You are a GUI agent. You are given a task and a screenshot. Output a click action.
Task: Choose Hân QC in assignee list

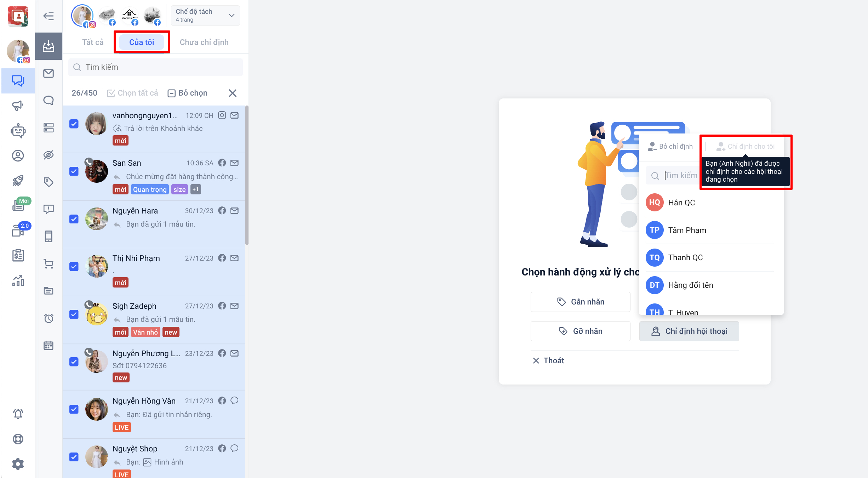681,203
